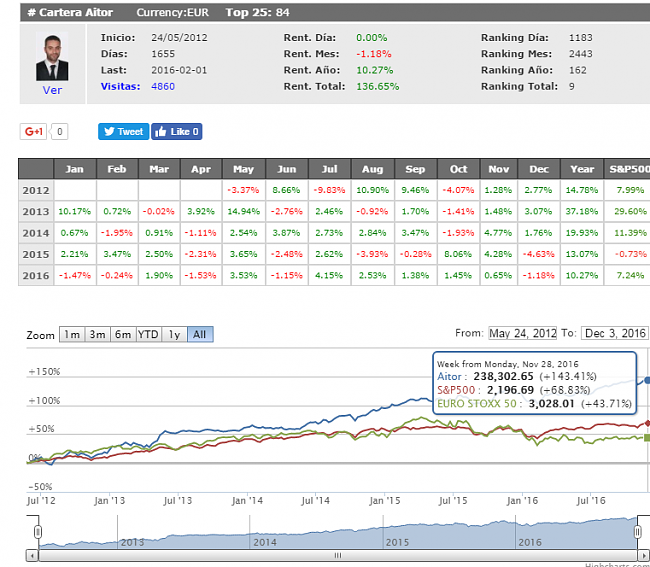Click the Nov column header

499,169
